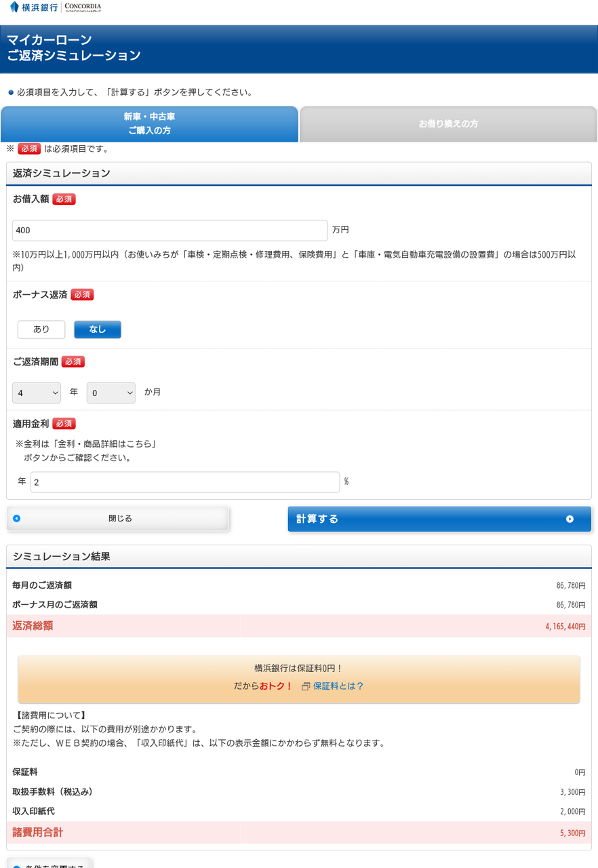Click the 収入印紙代 value 2,000円
This screenshot has height=868, width=598.
(x=573, y=812)
